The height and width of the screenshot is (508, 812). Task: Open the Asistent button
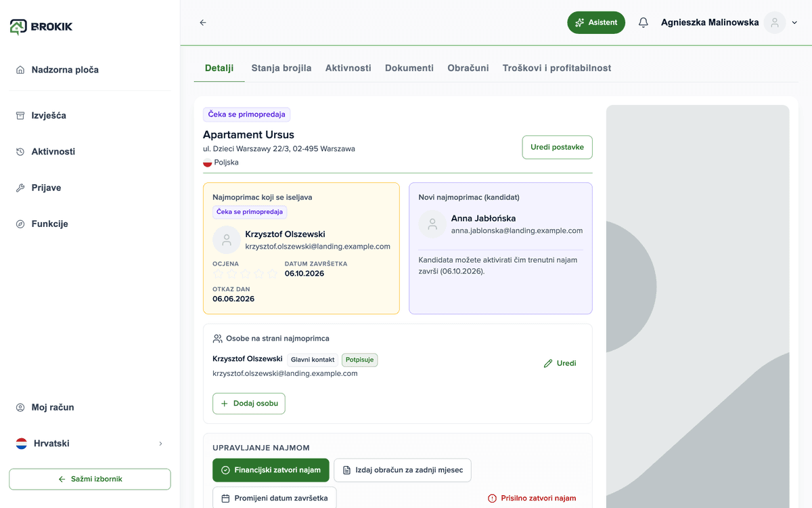pyautogui.click(x=596, y=22)
